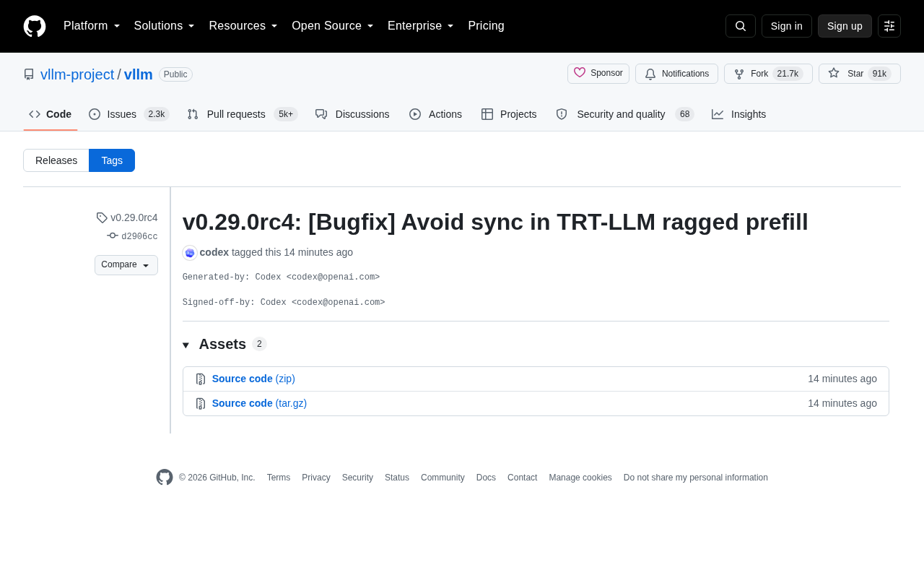Click the Sign in button

pyautogui.click(x=787, y=26)
